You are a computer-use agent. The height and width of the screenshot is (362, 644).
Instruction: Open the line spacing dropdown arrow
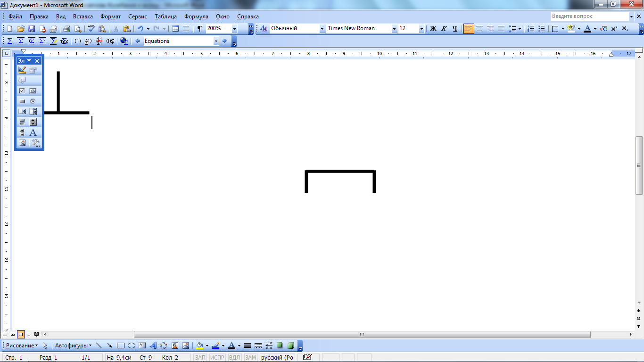point(520,29)
